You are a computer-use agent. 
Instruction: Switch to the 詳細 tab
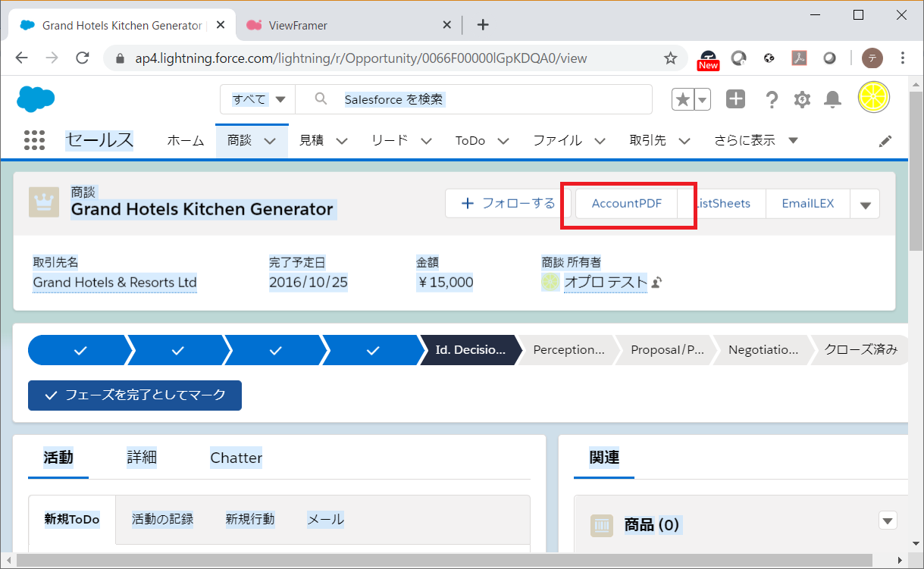click(x=142, y=458)
